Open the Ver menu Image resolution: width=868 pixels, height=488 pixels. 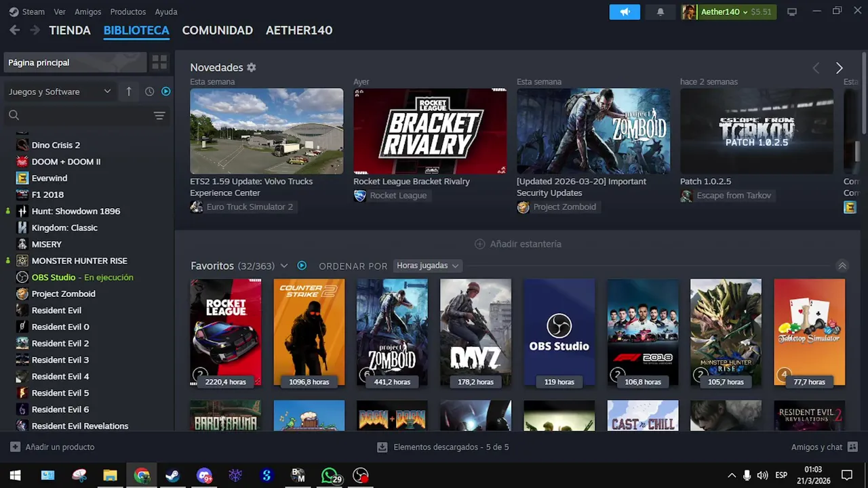[60, 12]
